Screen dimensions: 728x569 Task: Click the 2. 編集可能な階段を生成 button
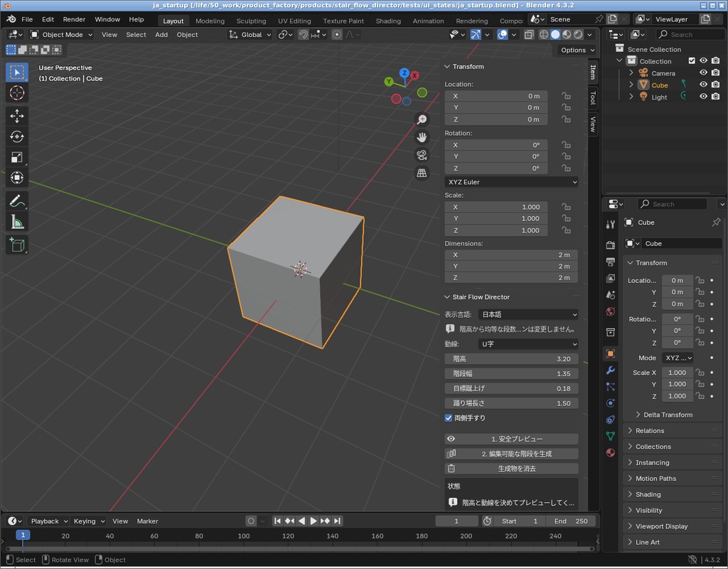pos(512,454)
